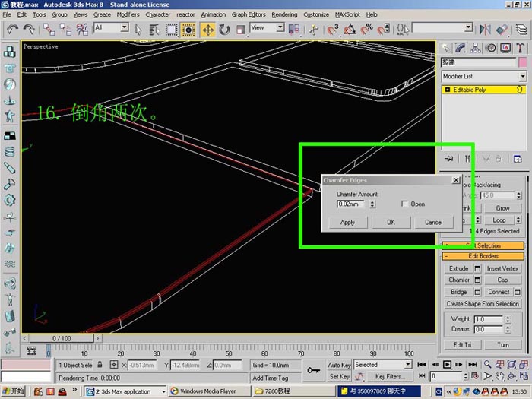Open the Modifiers menu
The image size is (532, 399).
128,15
